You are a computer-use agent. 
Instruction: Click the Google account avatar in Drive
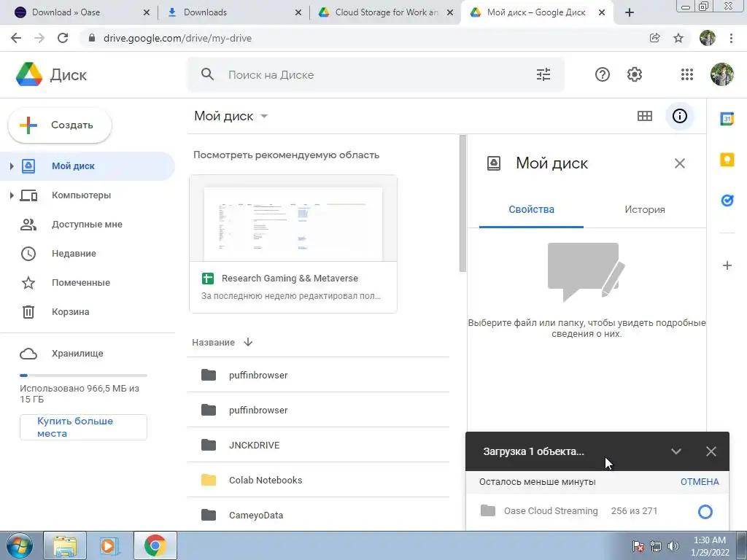[721, 74]
